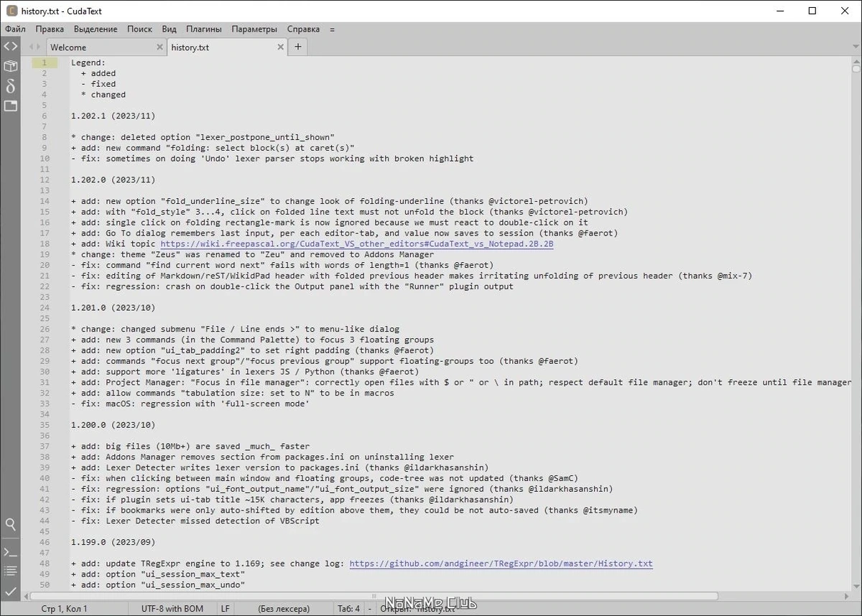Viewport: 862px width, 616px height.
Task: Change tab size via 'Таб: 4' field
Action: tap(348, 609)
